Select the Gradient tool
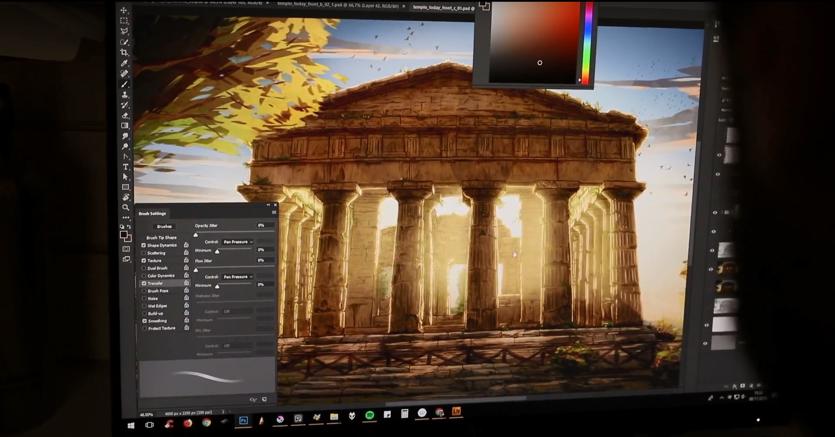The width and height of the screenshot is (835, 437). [125, 125]
